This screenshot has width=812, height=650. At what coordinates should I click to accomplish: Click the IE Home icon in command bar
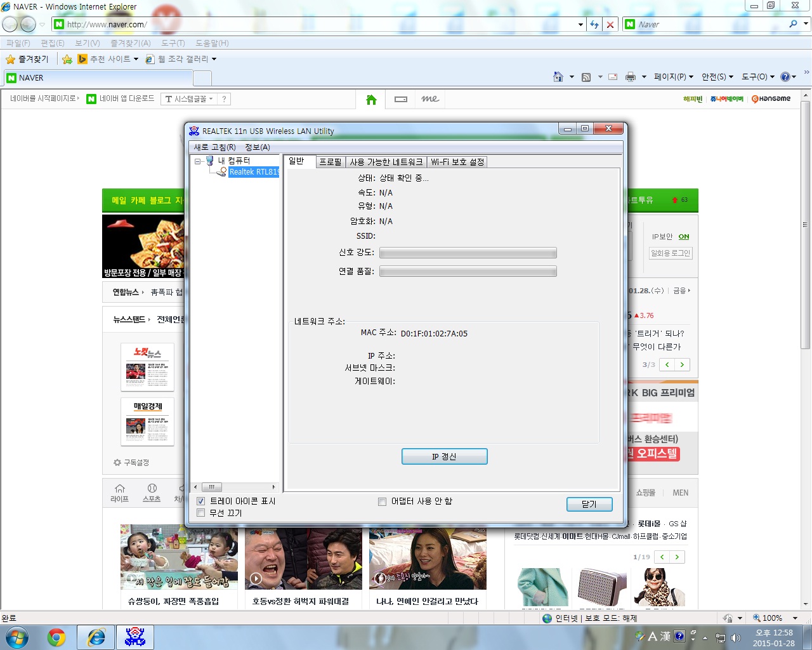pos(558,77)
